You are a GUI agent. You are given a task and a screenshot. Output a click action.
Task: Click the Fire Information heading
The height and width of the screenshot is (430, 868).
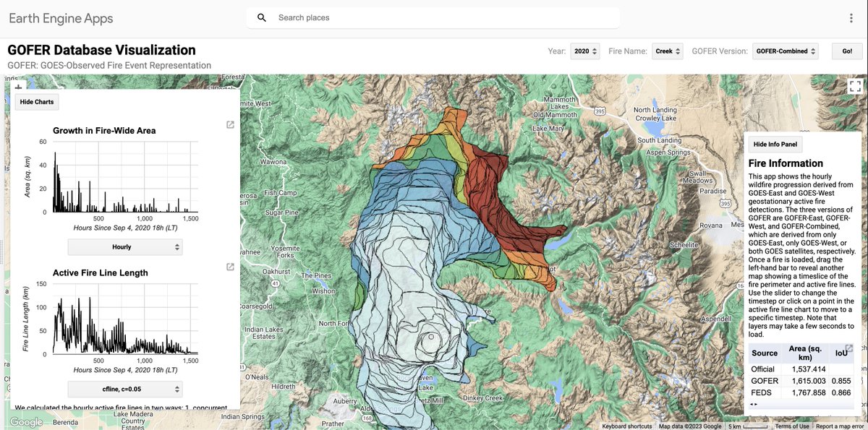pyautogui.click(x=786, y=163)
